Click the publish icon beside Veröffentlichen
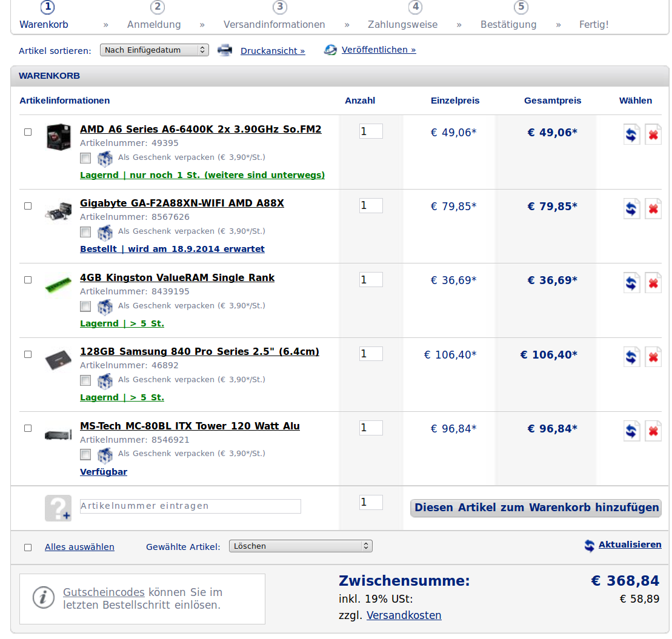The height and width of the screenshot is (639, 672). click(x=330, y=50)
